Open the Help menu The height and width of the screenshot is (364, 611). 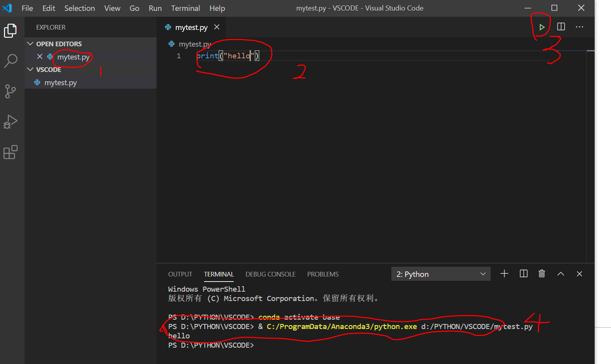coord(217,8)
